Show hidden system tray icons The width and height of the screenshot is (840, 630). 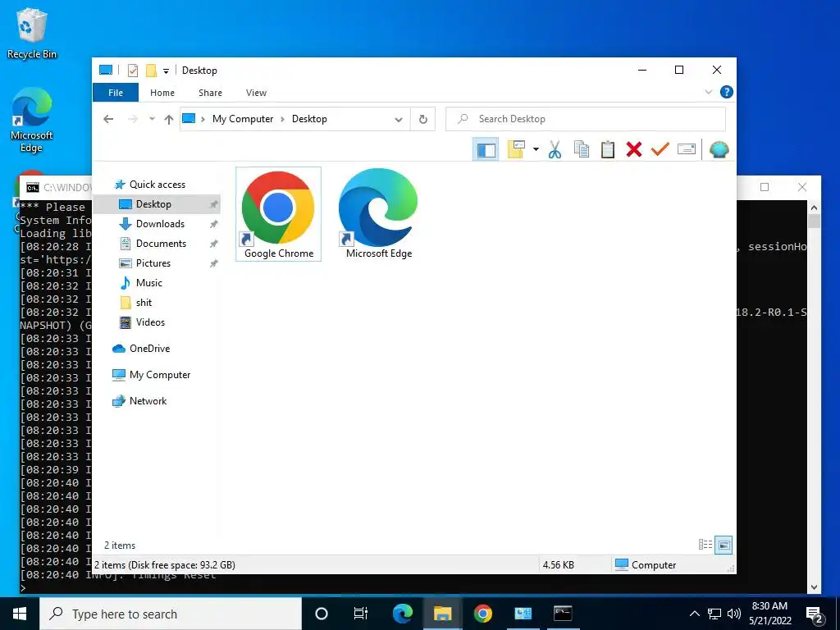click(x=694, y=614)
